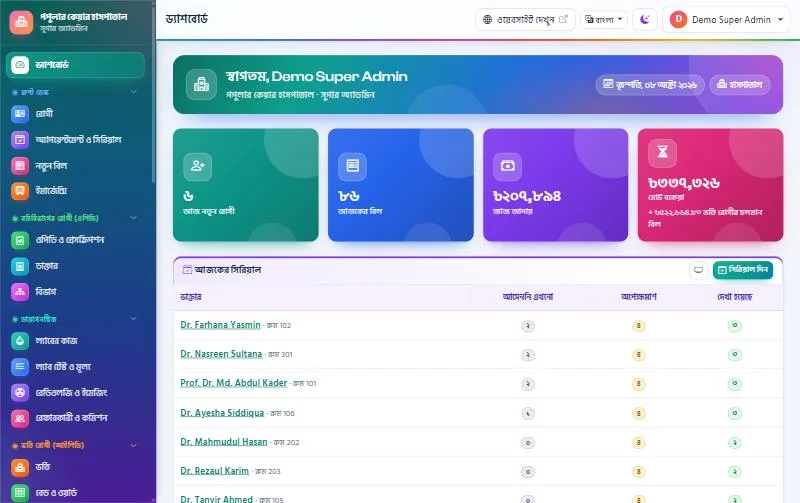Click Dr. Nasreen Sultana's green seen badge
This screenshot has height=503, width=800.
(x=735, y=355)
